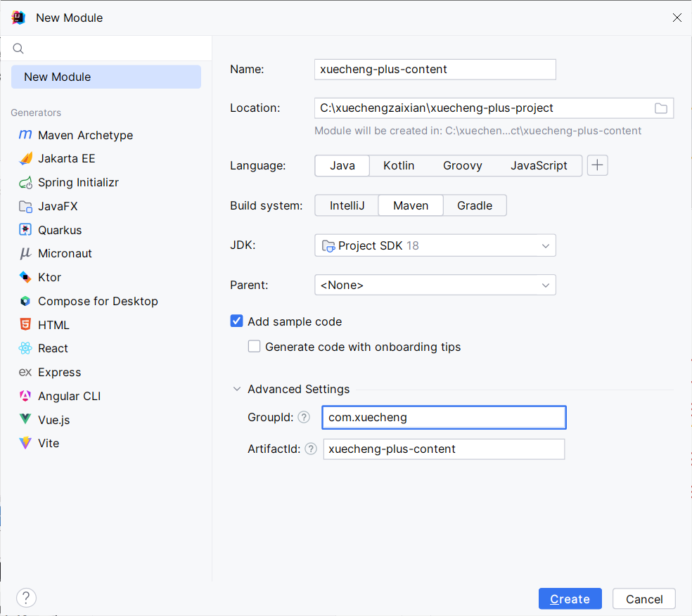This screenshot has width=692, height=616.
Task: Choose Maven build system
Action: pos(411,205)
